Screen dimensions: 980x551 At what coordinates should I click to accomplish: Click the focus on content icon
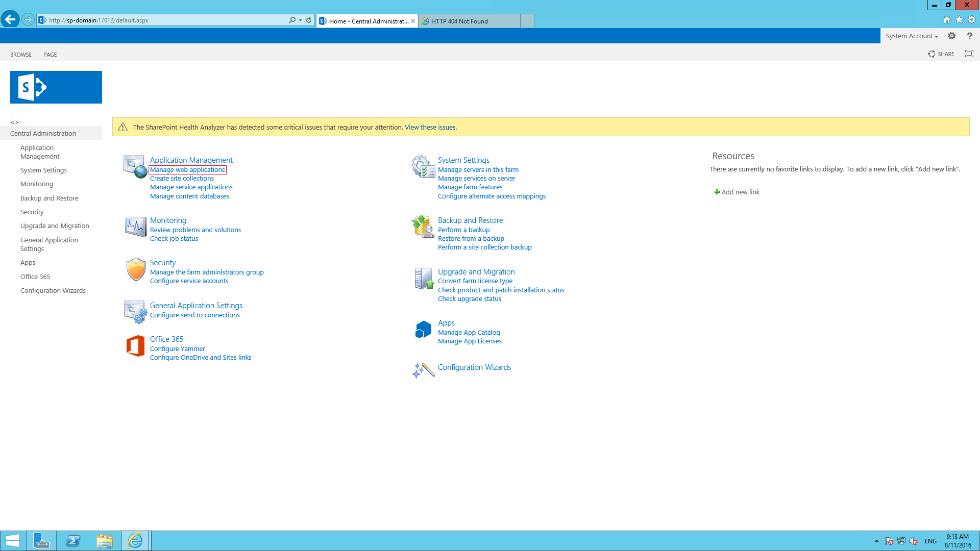click(969, 54)
